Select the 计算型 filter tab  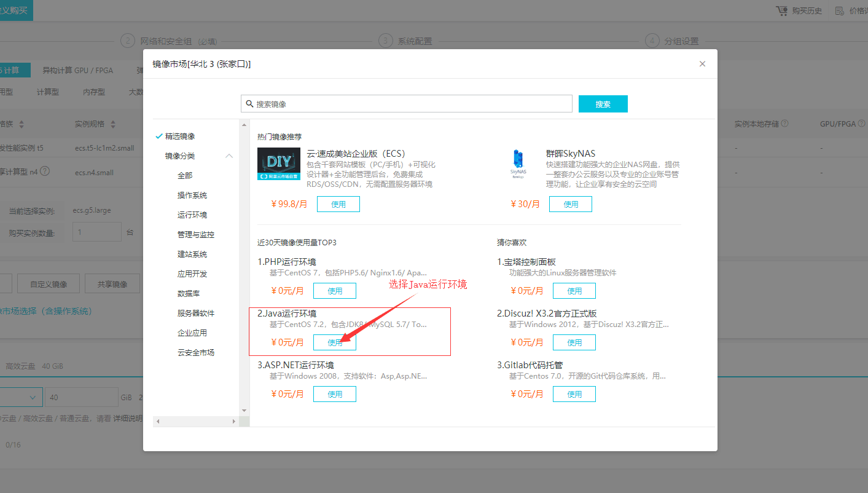47,92
